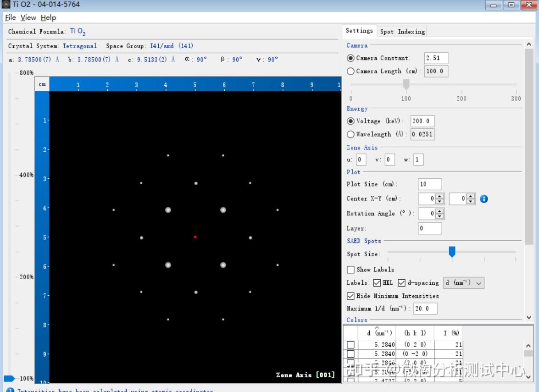This screenshot has height=392, width=539.
Task: Click the TiO2 application icon in title bar
Action: (x=6, y=5)
